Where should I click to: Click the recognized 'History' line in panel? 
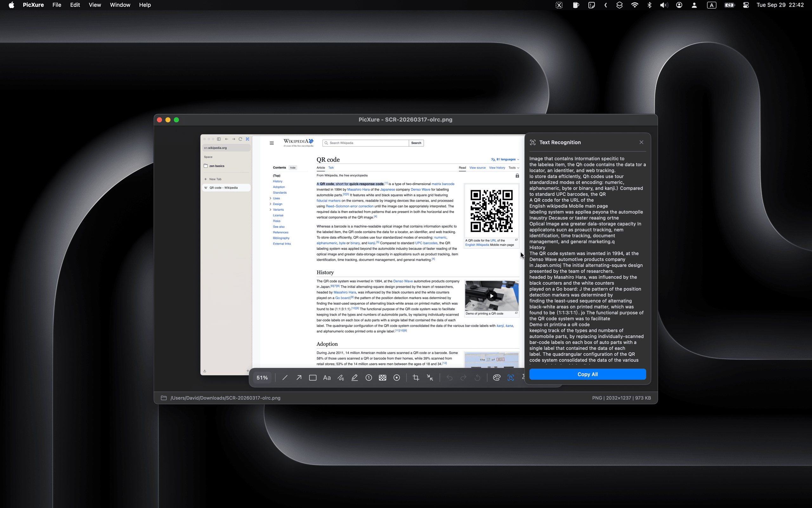pos(537,248)
